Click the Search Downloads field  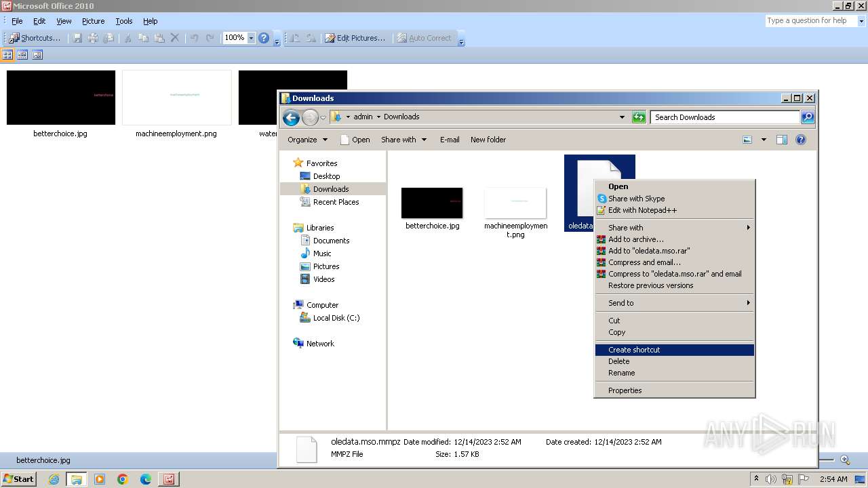tap(725, 117)
